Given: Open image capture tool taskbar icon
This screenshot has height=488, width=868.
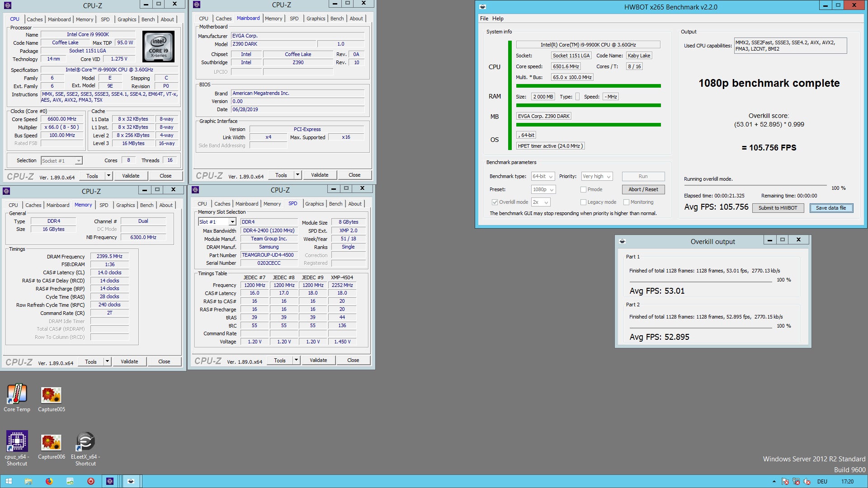Looking at the screenshot, I should [70, 481].
